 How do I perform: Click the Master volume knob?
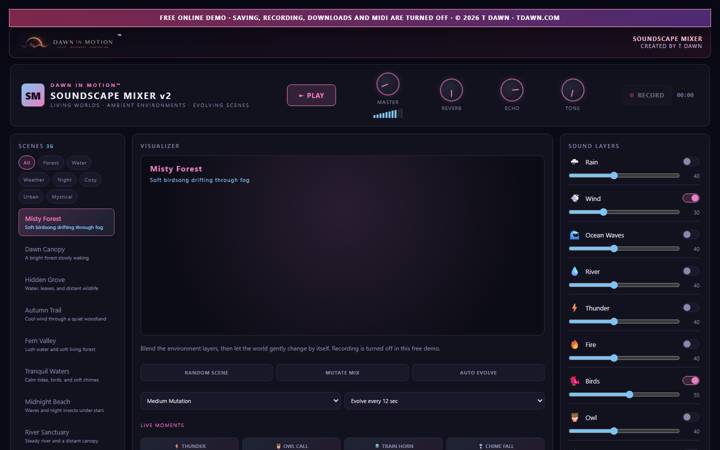tap(388, 84)
